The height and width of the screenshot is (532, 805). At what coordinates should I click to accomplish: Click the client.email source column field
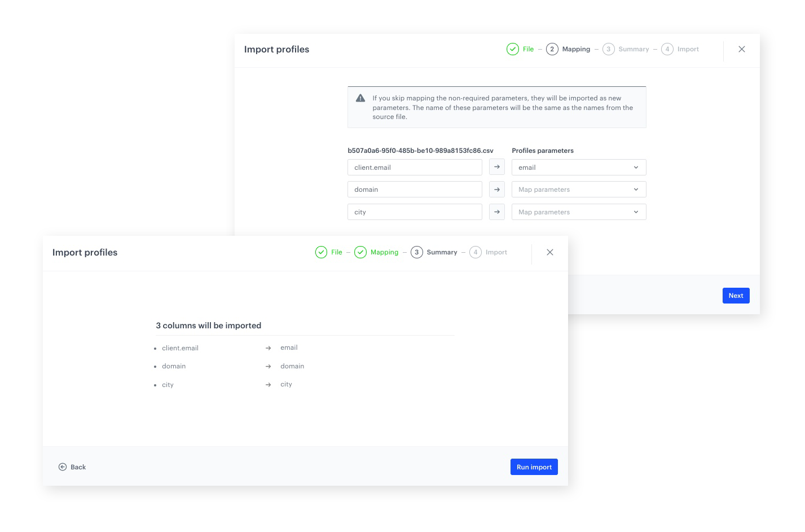pyautogui.click(x=415, y=168)
